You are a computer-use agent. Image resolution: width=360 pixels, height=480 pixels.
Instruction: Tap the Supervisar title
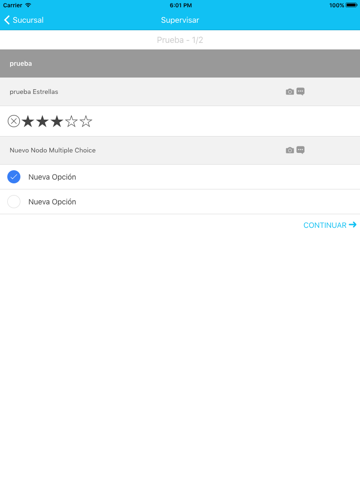[180, 20]
